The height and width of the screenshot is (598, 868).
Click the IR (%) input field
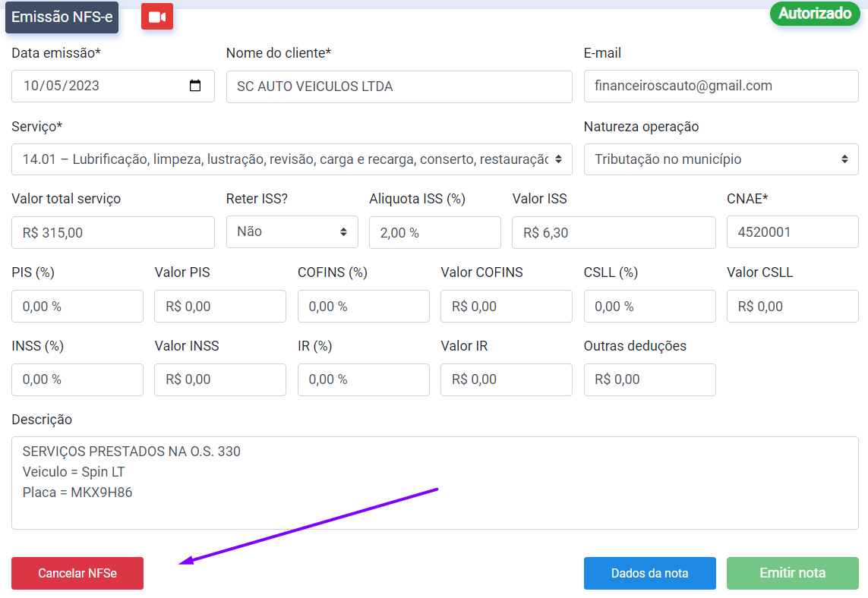point(363,379)
